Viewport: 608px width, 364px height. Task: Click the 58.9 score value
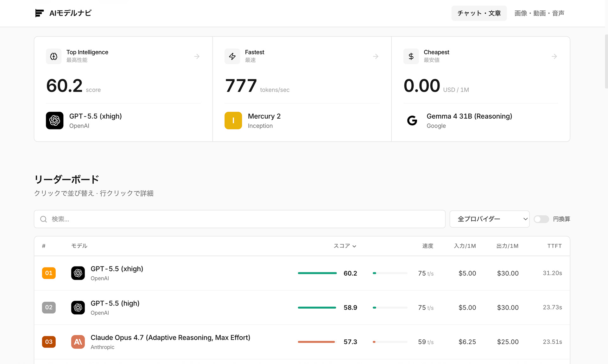350,308
